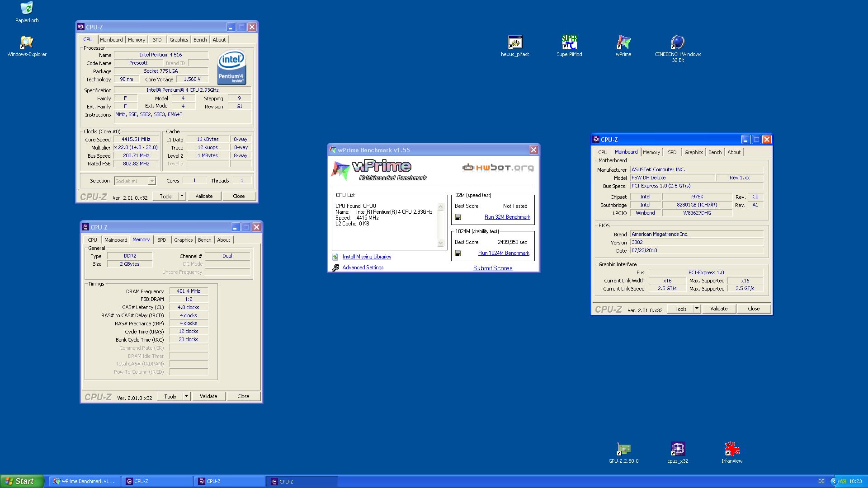Select the third CPU-Z taskbar button

(x=302, y=481)
